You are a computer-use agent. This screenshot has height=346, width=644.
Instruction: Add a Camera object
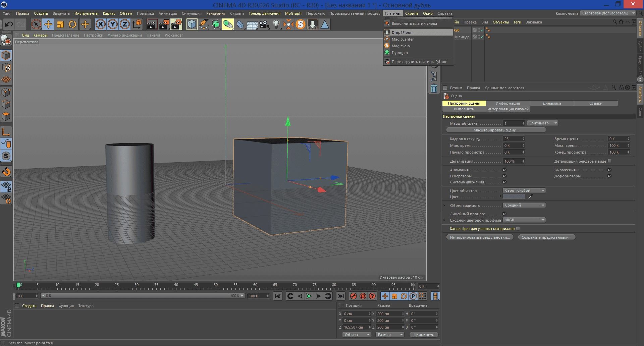264,24
